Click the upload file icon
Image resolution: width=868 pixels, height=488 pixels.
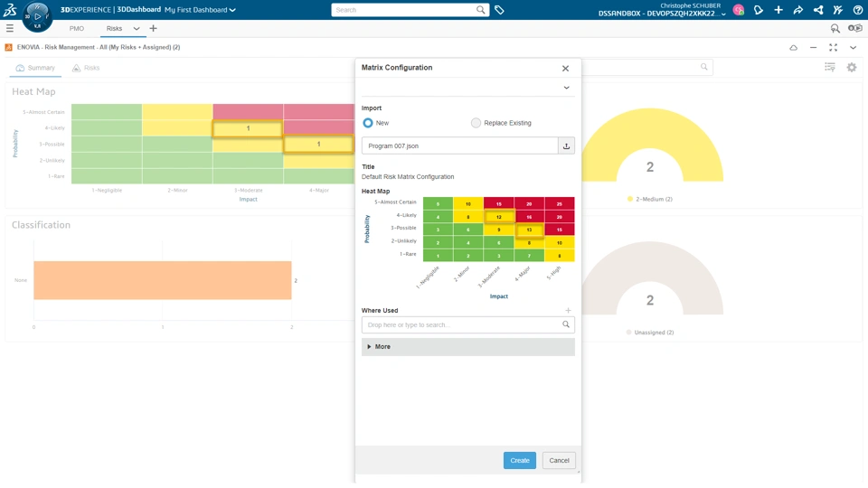click(566, 146)
